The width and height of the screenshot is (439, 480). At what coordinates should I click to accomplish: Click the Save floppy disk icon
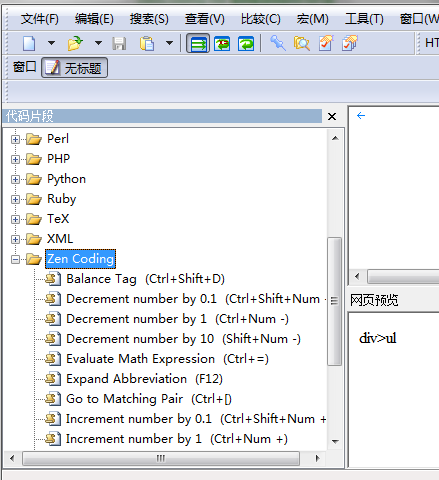pos(119,44)
